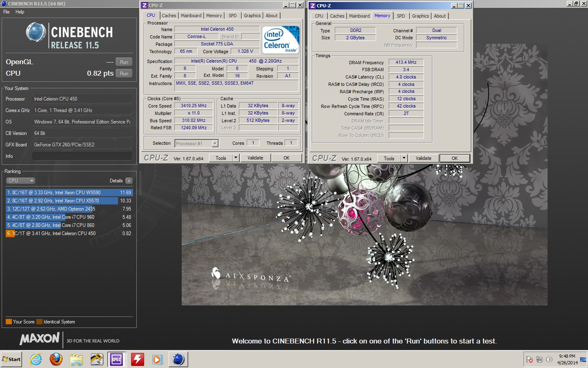Click the Cinebench sphere icon in taskbar
This screenshot has width=588, height=368.
pyautogui.click(x=178, y=359)
